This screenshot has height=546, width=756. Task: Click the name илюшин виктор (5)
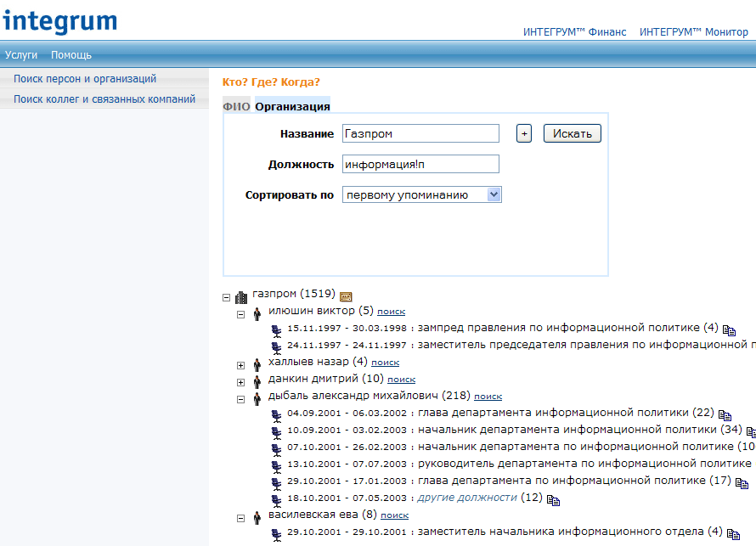click(x=320, y=310)
